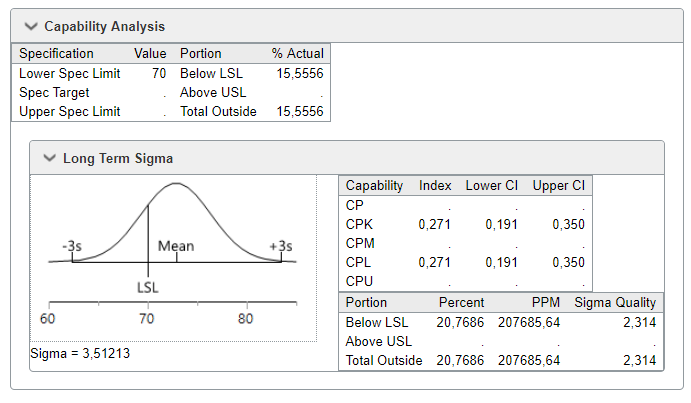This screenshot has width=691, height=403.
Task: Click the Lower Spec Limit value 70
Action: point(159,73)
